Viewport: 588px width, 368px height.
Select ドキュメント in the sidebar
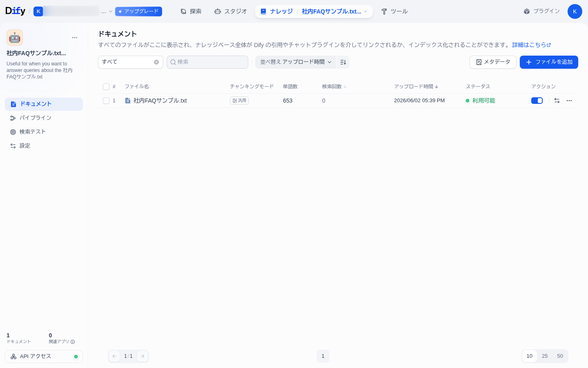pyautogui.click(x=44, y=104)
